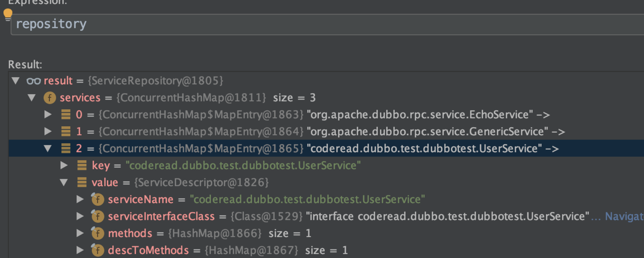Click the field icon beside serviceInterfaceClass
Screen dimensions: 644x258
pyautogui.click(x=98, y=216)
